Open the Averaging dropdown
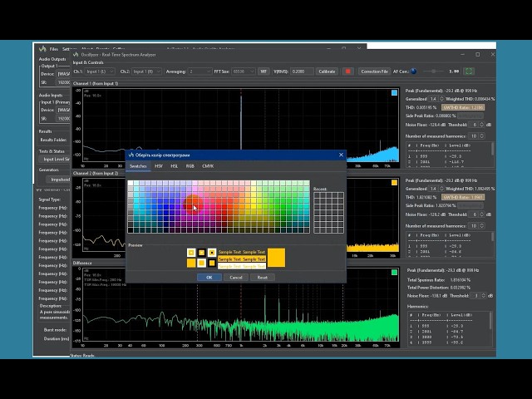The height and width of the screenshot is (399, 532). coord(199,71)
